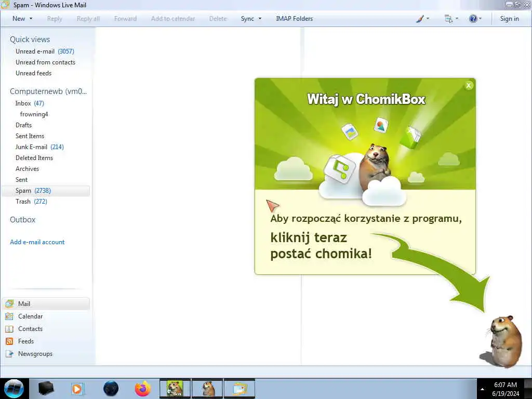Select Unread from contacts view
The width and height of the screenshot is (532, 399).
point(46,62)
